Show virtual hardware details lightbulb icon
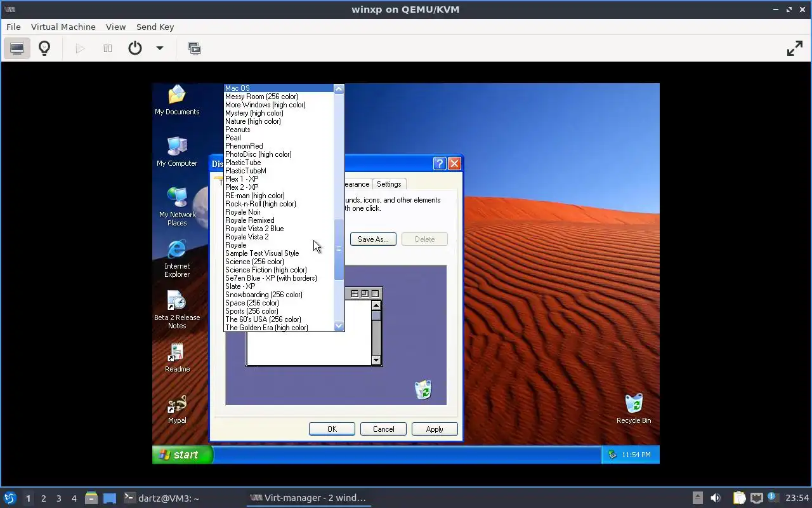The width and height of the screenshot is (812, 508). pos(44,48)
